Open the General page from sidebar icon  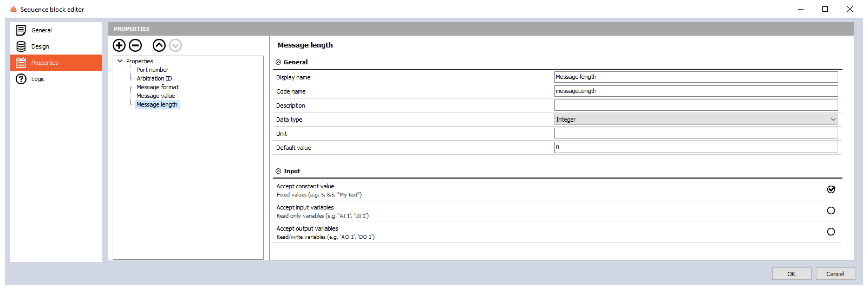coord(21,30)
